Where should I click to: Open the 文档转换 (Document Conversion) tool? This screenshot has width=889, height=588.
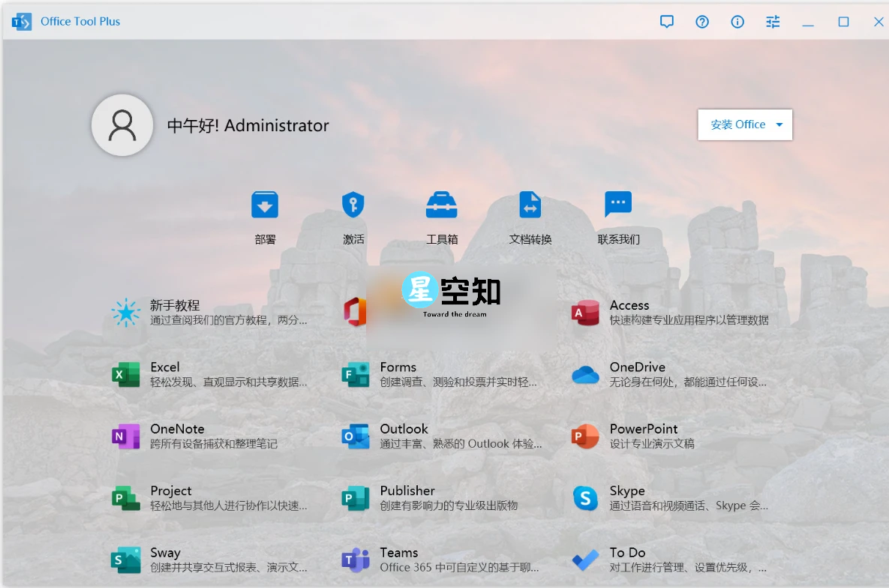(x=530, y=216)
